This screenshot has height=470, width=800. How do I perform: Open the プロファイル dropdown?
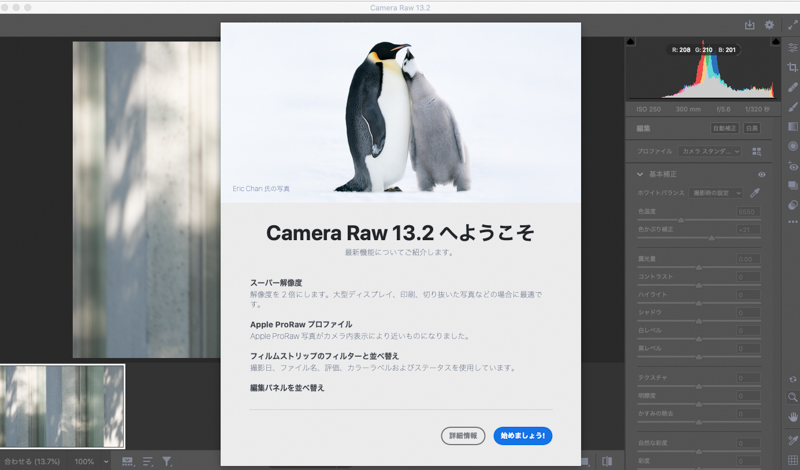tap(710, 152)
